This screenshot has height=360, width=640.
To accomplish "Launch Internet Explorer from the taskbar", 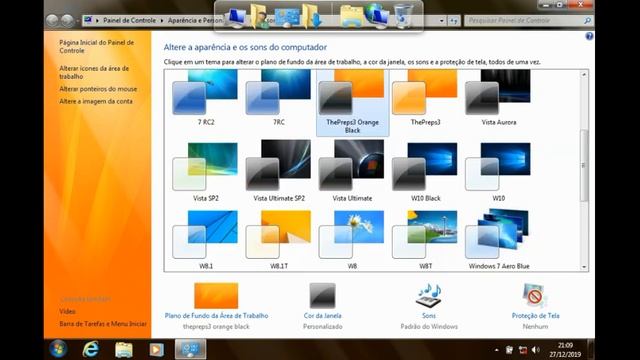I will 91,349.
